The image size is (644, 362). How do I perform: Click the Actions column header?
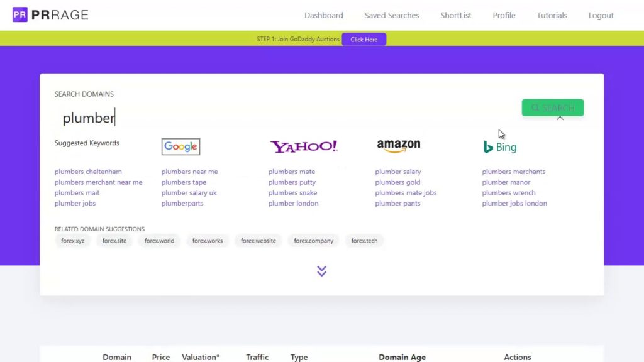coord(518,357)
